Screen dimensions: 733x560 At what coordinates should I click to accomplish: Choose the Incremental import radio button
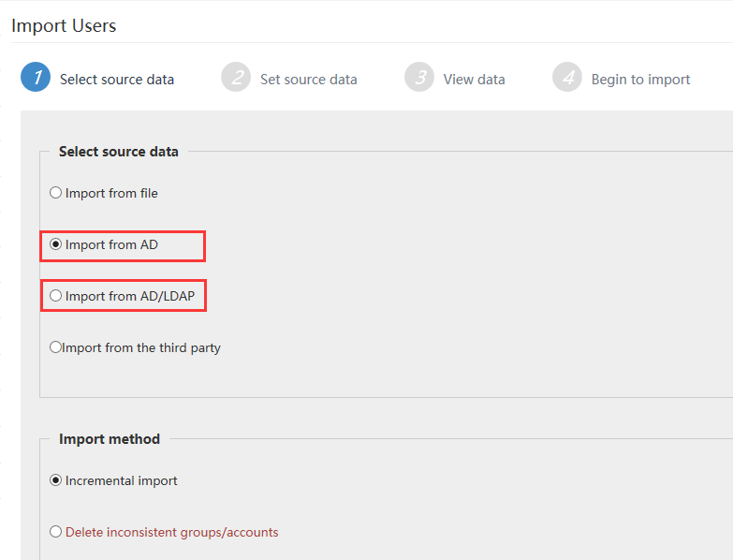(x=55, y=480)
